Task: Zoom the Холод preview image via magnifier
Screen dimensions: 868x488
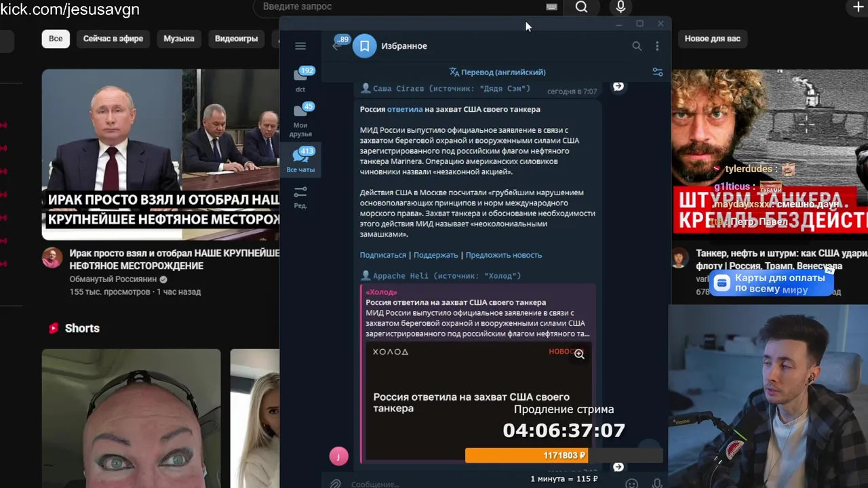Action: (x=579, y=354)
